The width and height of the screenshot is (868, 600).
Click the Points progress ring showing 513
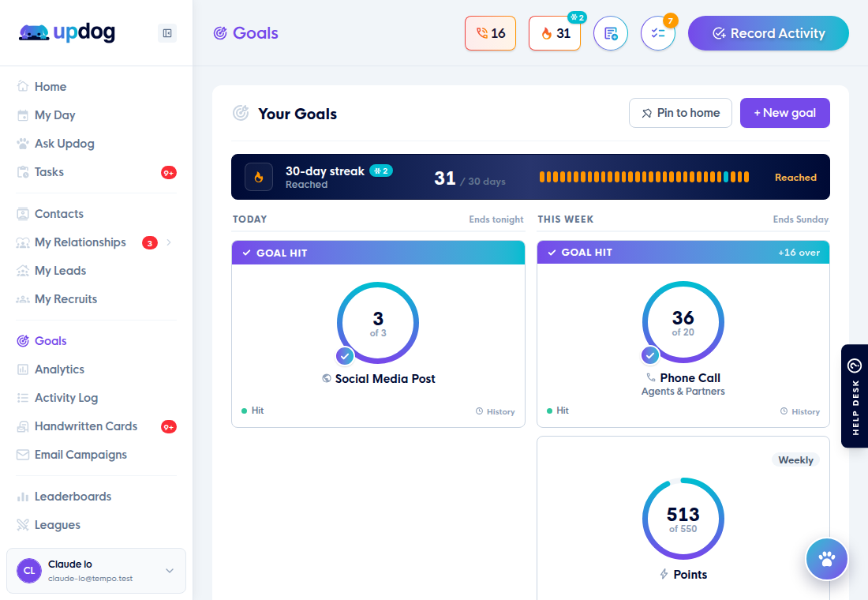click(x=683, y=519)
